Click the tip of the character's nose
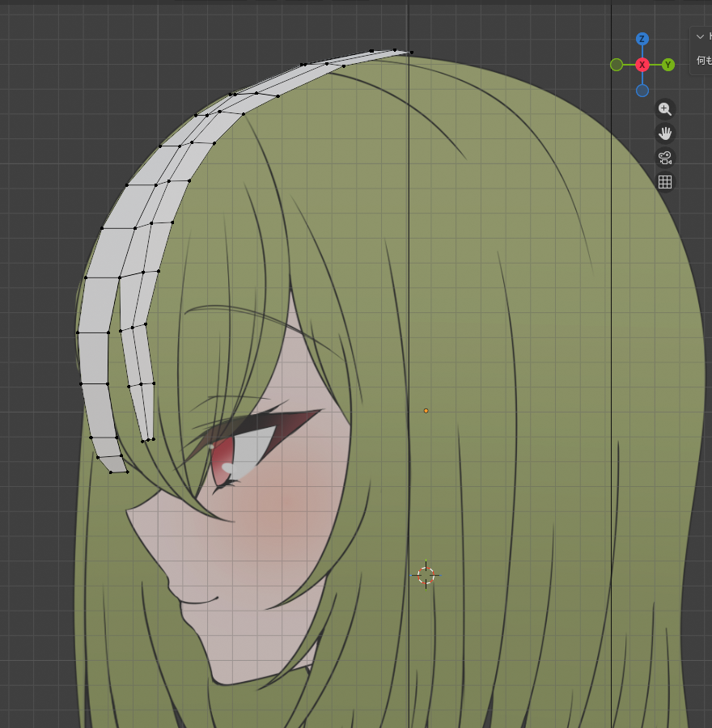The height and width of the screenshot is (728, 712). pos(168,580)
